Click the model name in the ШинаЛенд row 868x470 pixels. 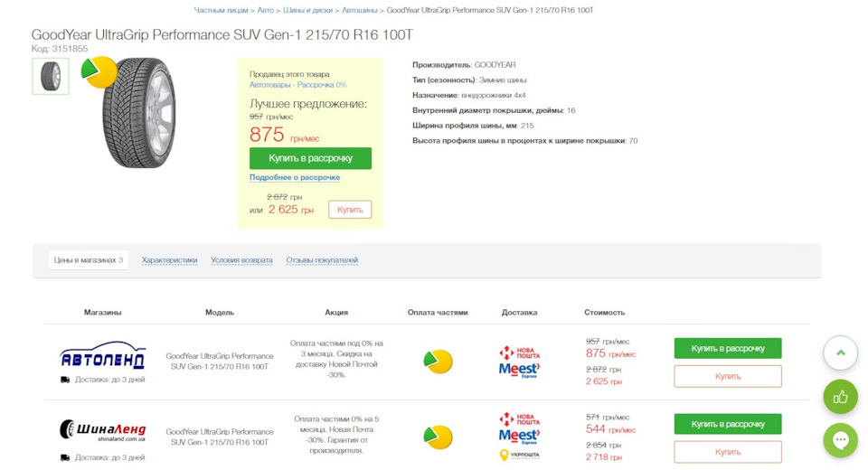click(220, 437)
